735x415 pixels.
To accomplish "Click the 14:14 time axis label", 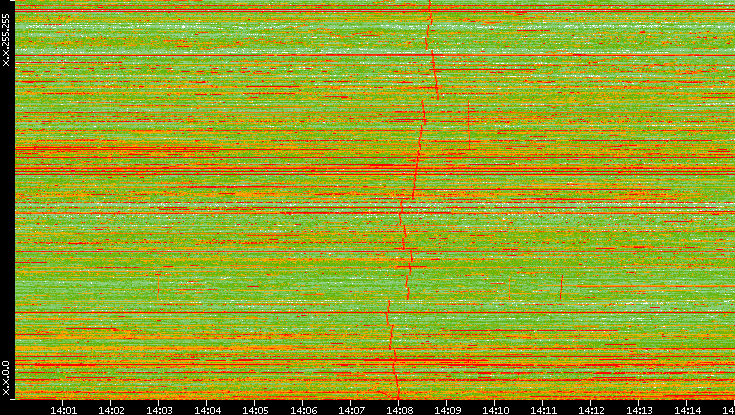I will tap(687, 410).
